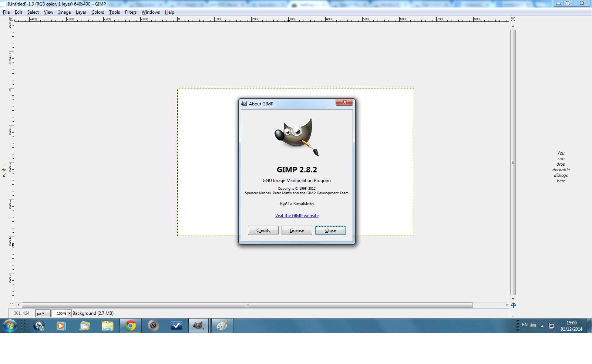Toggle zoom-on-window-resize icon above the vertical scrollbar
Image resolution: width=592 pixels, height=364 pixels.
pyautogui.click(x=513, y=19)
